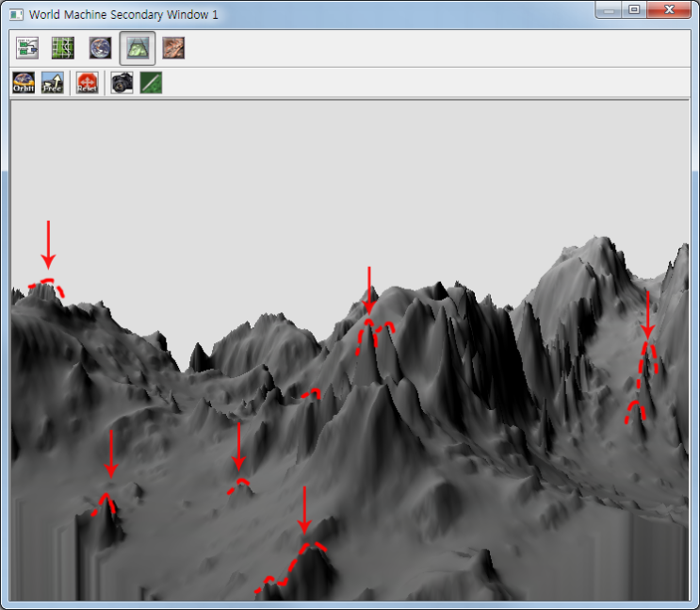The image size is (700, 610).
Task: Open the Layout View grid icon
Action: tap(63, 48)
